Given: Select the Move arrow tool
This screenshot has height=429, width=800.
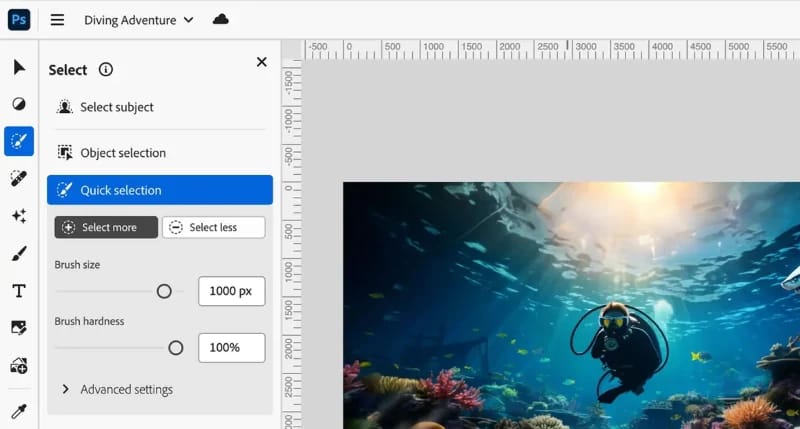Looking at the screenshot, I should (19, 67).
